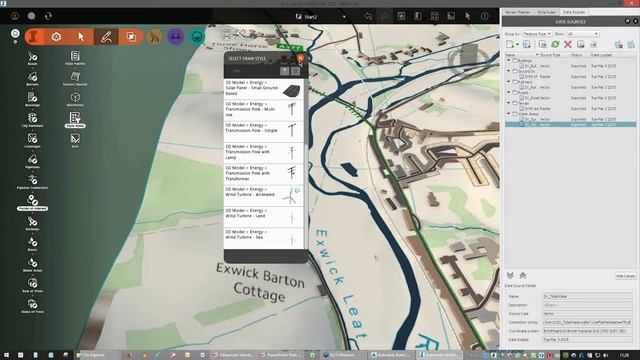640x360 pixels.
Task: Open the Style Rules tool
Action: [x=75, y=119]
